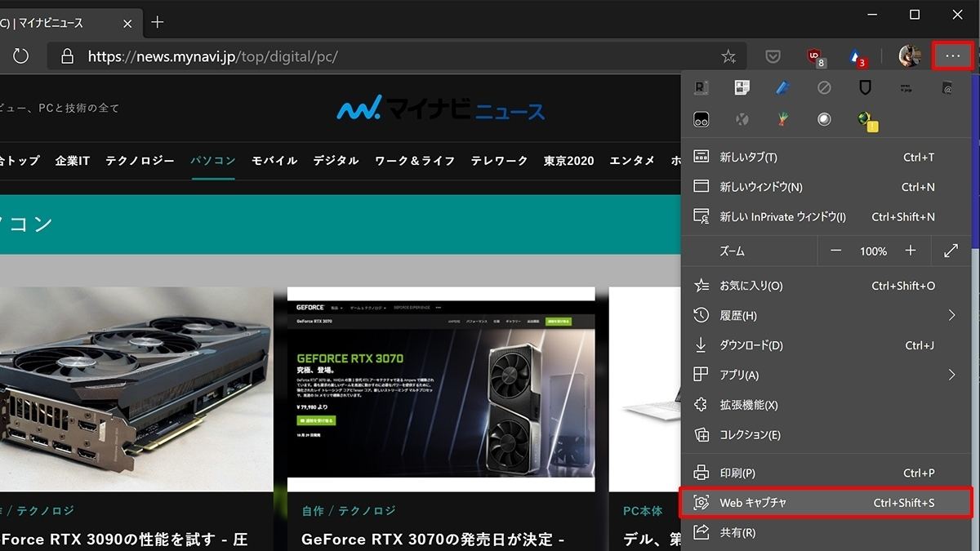Decrease zoom with the minus button
The width and height of the screenshot is (980, 551).
[835, 251]
